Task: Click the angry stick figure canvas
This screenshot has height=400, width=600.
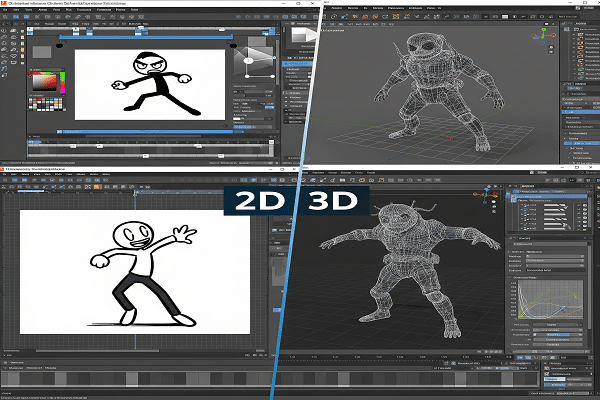Action: click(150, 85)
